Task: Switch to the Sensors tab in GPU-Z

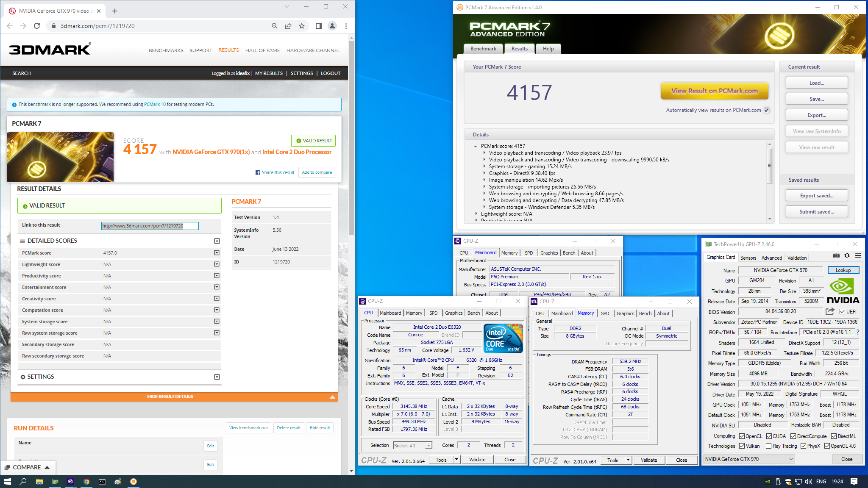Action: 748,258
